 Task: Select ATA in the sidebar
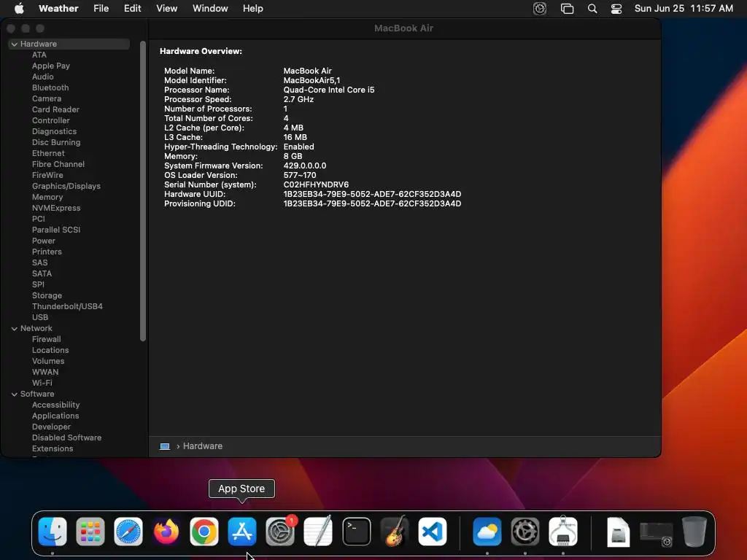pyautogui.click(x=39, y=55)
